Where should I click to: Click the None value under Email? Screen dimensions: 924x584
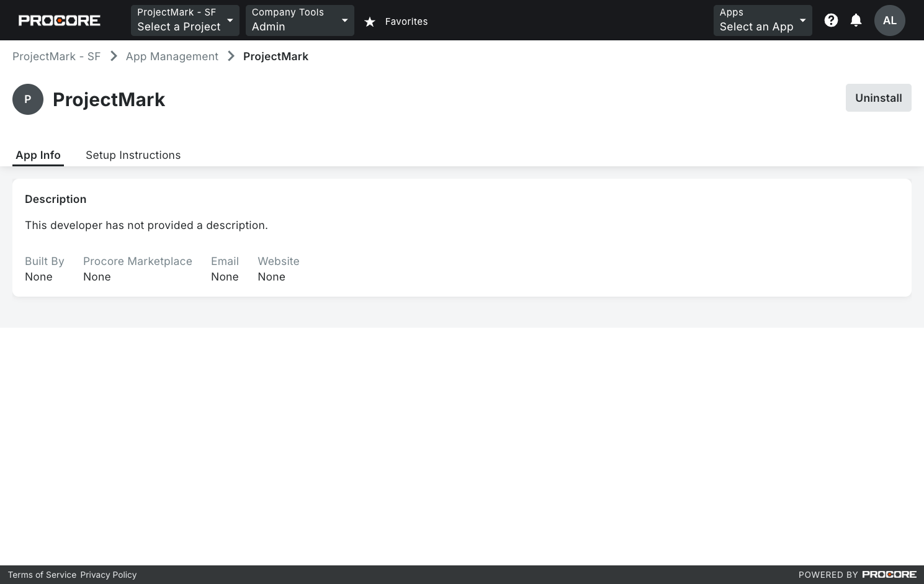click(x=225, y=277)
